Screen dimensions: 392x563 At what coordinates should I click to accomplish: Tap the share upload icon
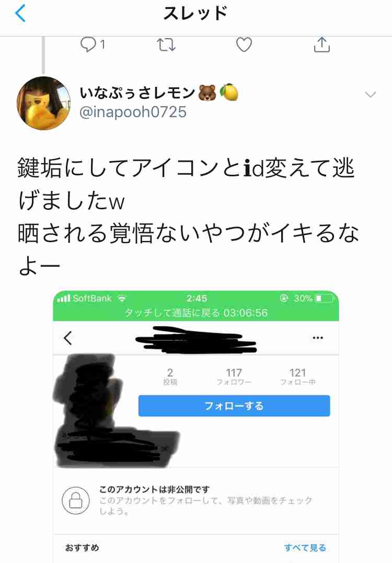coord(322,44)
